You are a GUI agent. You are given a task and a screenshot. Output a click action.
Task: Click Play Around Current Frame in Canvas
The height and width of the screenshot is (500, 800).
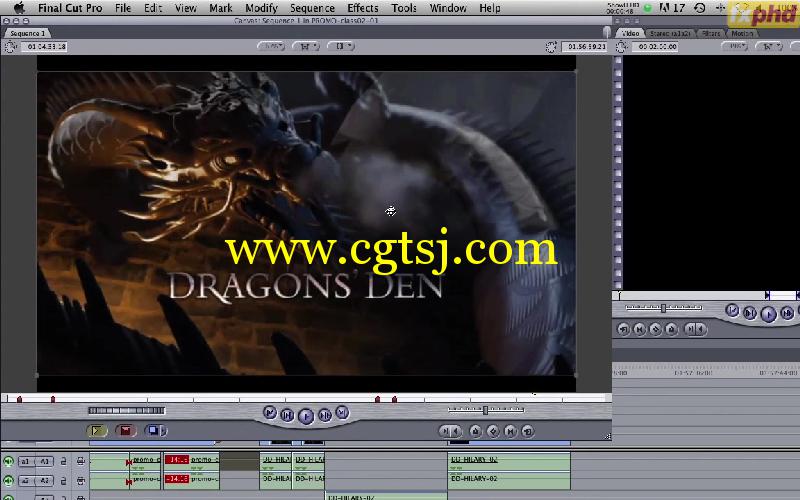324,415
